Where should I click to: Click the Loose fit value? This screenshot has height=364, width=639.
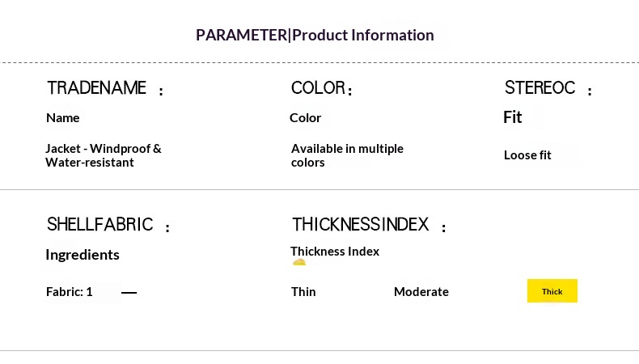point(527,154)
